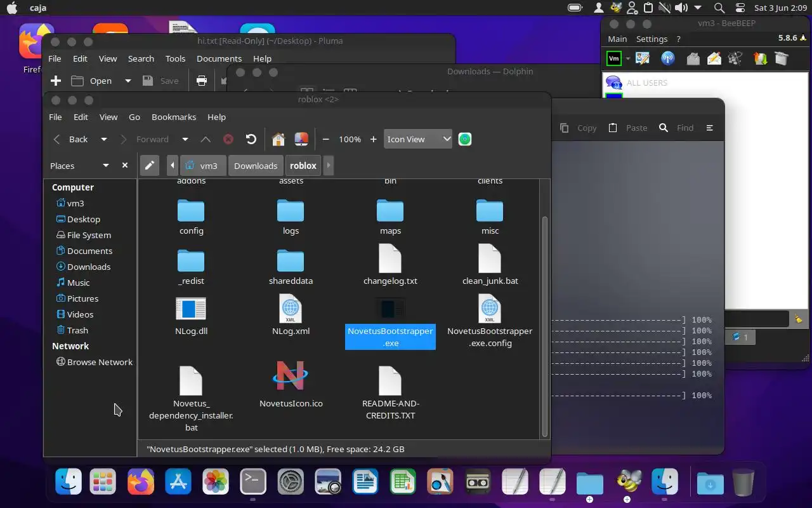
Task: Select the misc folder
Action: 490,217
